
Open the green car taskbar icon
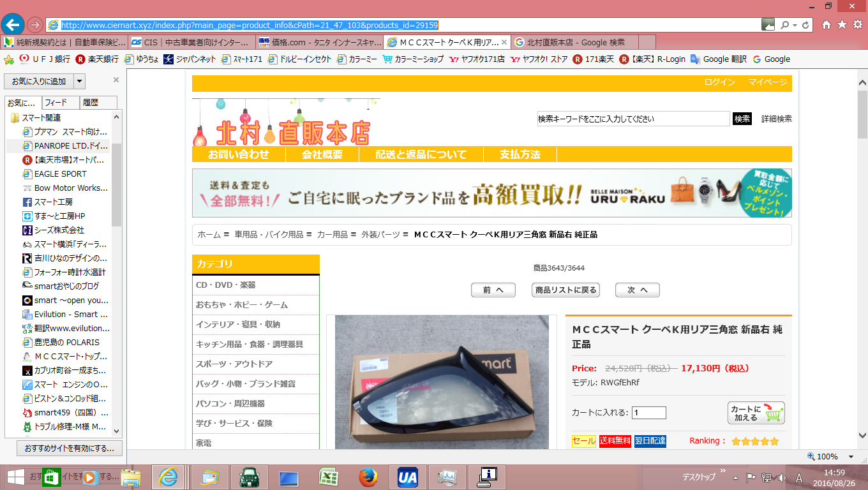[x=249, y=477]
